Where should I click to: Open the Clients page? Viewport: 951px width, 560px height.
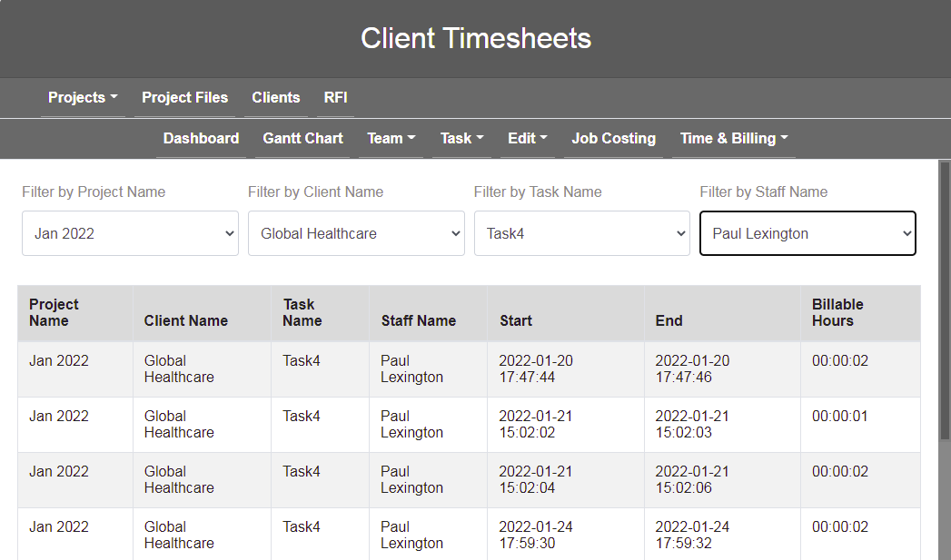click(275, 98)
